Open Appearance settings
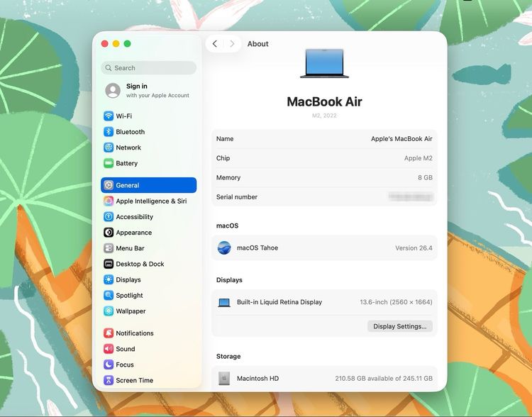 click(149, 233)
